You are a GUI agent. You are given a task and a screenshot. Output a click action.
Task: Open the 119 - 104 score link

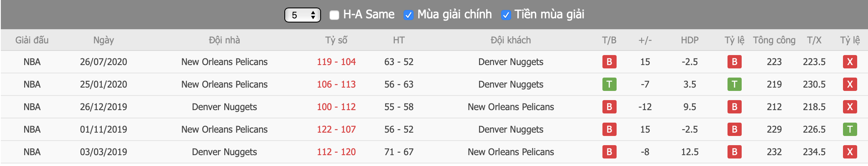coord(336,62)
